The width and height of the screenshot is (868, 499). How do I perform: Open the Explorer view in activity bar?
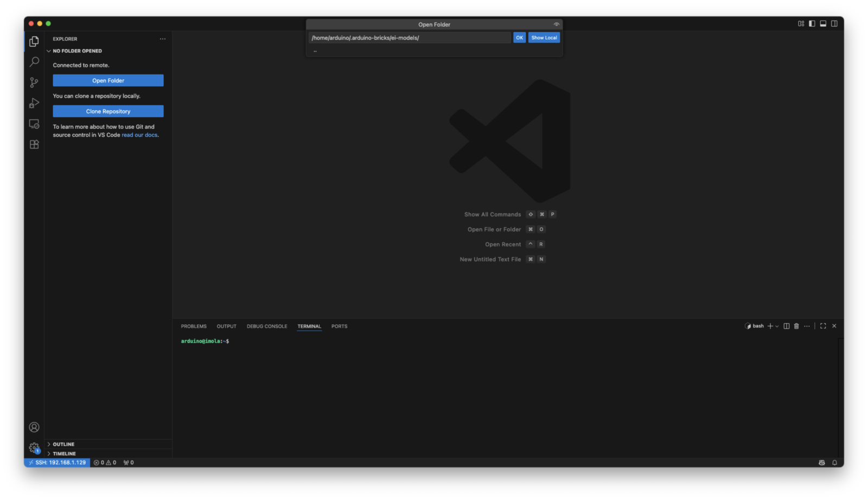point(34,41)
